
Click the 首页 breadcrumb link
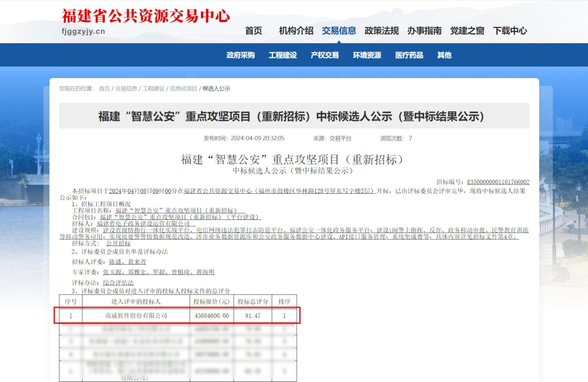[x=104, y=89]
